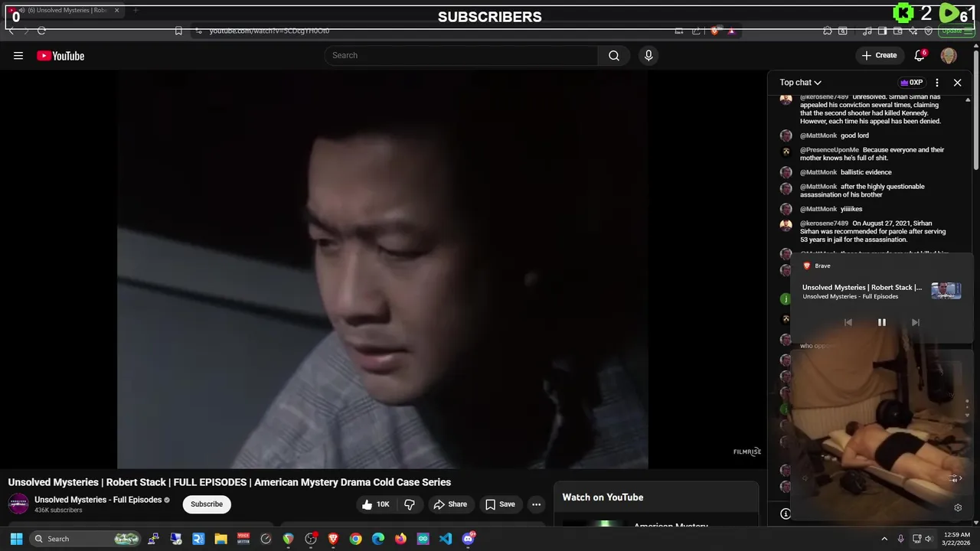Start voice search with the microphone icon
This screenshot has width=980, height=551.
pyautogui.click(x=648, y=55)
